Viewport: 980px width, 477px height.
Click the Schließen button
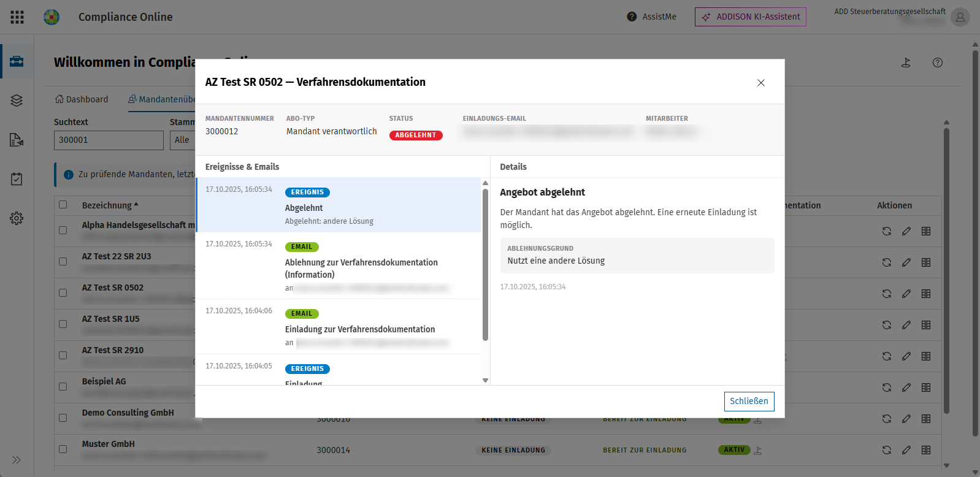click(x=749, y=402)
